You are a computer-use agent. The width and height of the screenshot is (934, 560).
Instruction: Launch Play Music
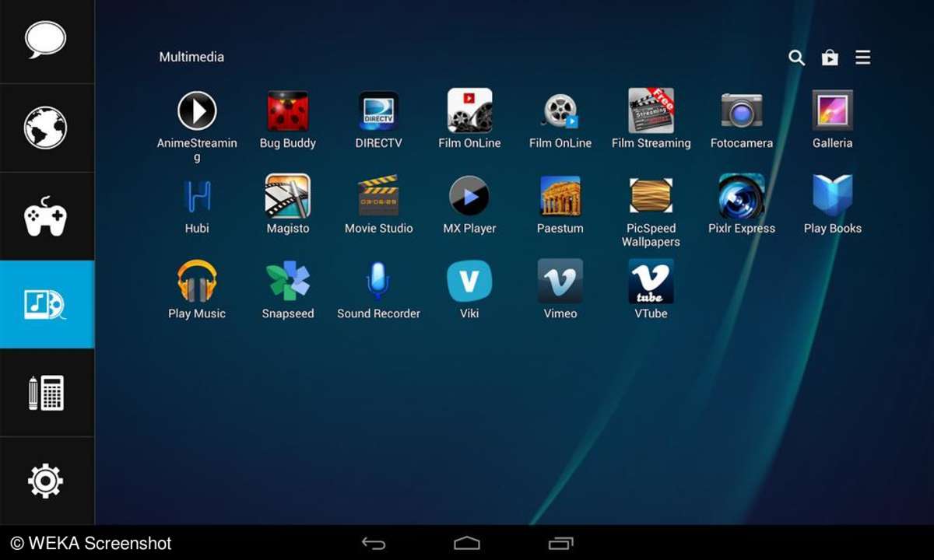197,281
